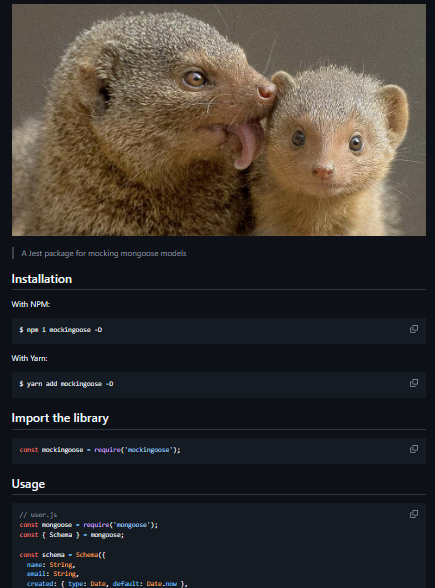Open the mongoose photo at the top

[x=219, y=120]
